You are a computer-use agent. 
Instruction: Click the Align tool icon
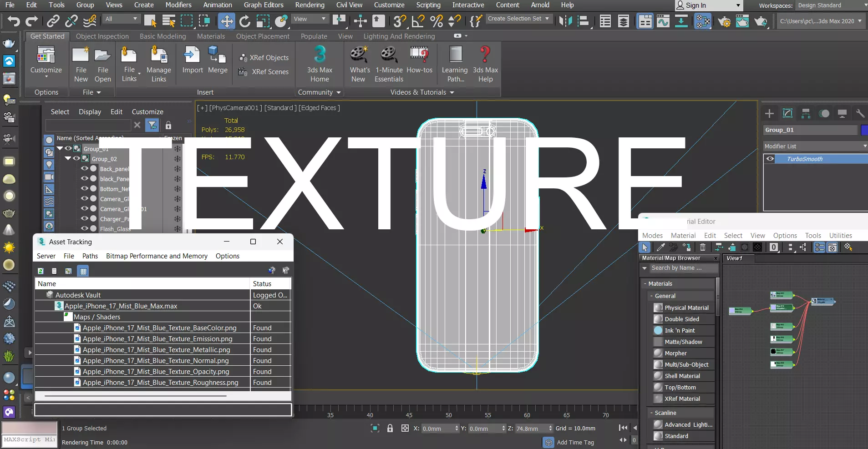click(584, 21)
